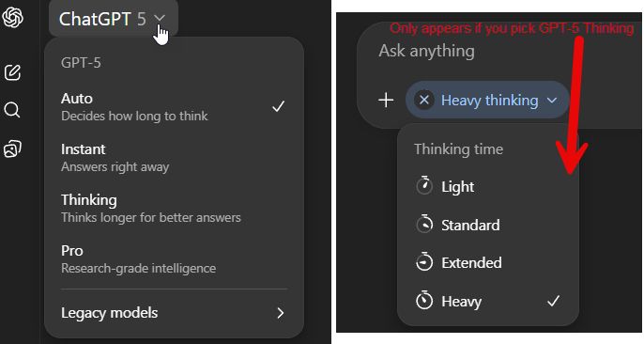Screen dimensions: 644x344
Task: Expand the Legacy models submenu
Action: [x=175, y=313]
